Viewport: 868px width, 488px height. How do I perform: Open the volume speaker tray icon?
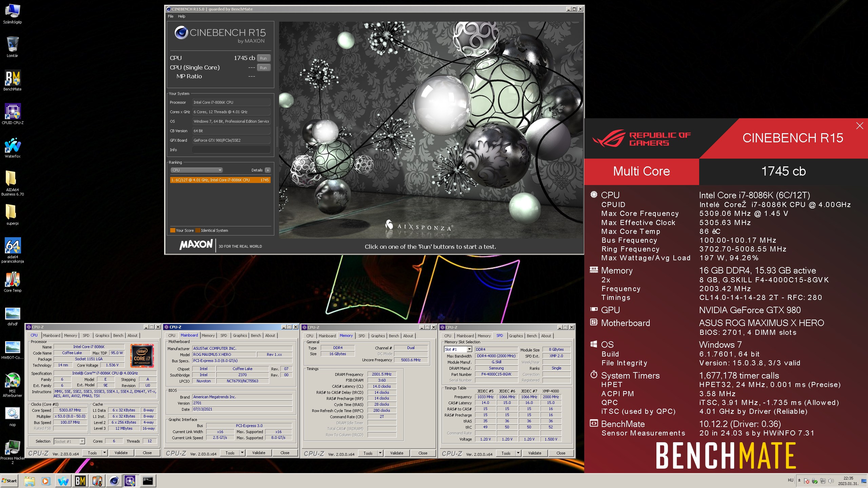[831, 481]
